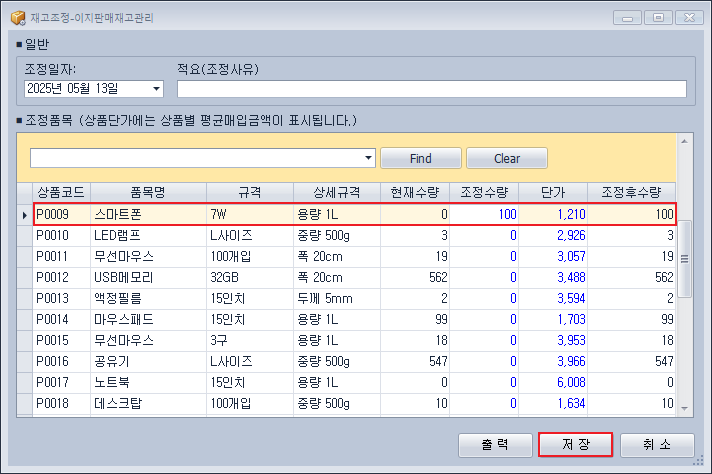Screen dimensions: 712x474
Task: Click the scrollbar up arrow of item grid
Action: 684,142
